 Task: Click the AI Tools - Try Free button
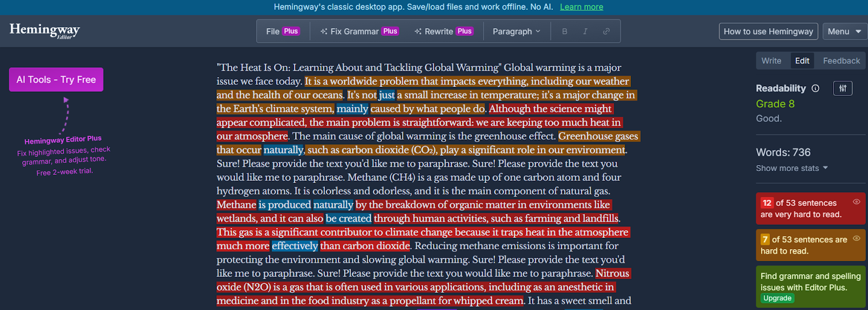tap(56, 80)
